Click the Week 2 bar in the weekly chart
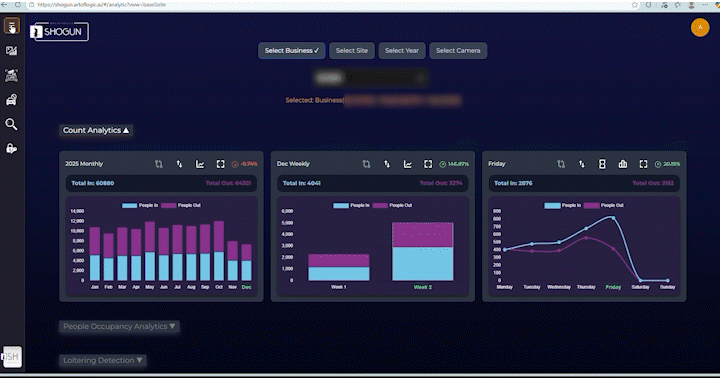This screenshot has height=380, width=720. [x=422, y=251]
